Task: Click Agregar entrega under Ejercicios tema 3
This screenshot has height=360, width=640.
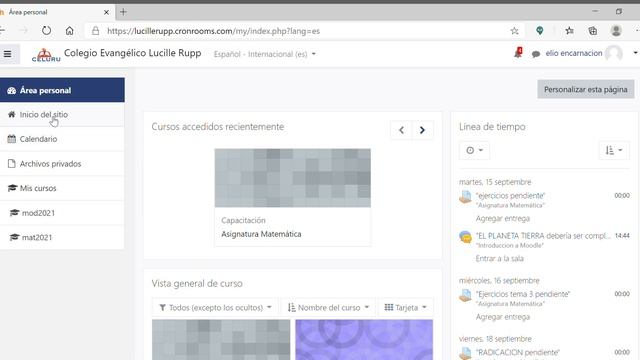Action: point(502,317)
